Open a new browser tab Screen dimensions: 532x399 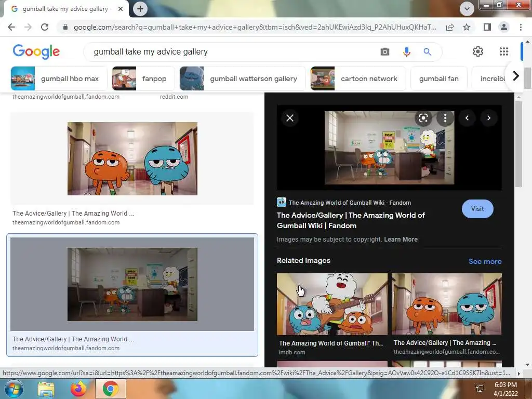(140, 9)
